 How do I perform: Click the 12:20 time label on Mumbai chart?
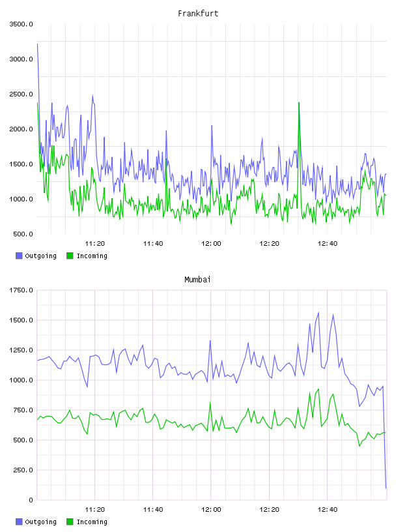(269, 509)
